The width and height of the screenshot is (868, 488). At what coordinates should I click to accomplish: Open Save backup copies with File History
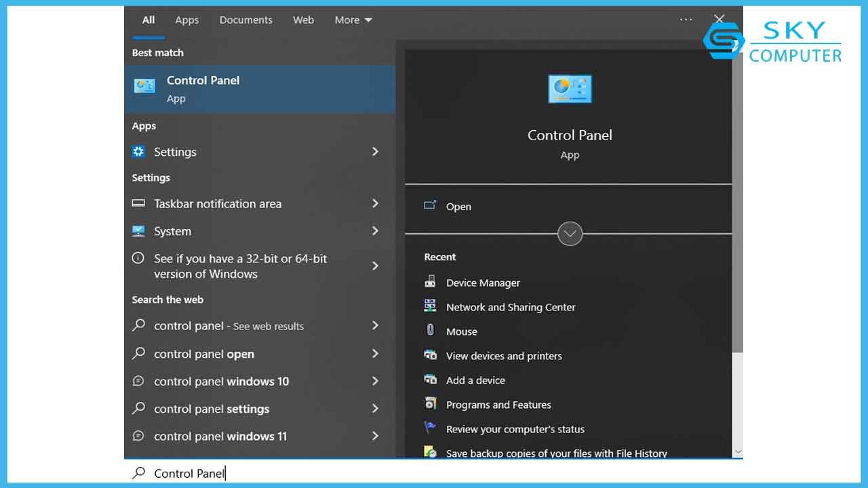click(x=557, y=453)
